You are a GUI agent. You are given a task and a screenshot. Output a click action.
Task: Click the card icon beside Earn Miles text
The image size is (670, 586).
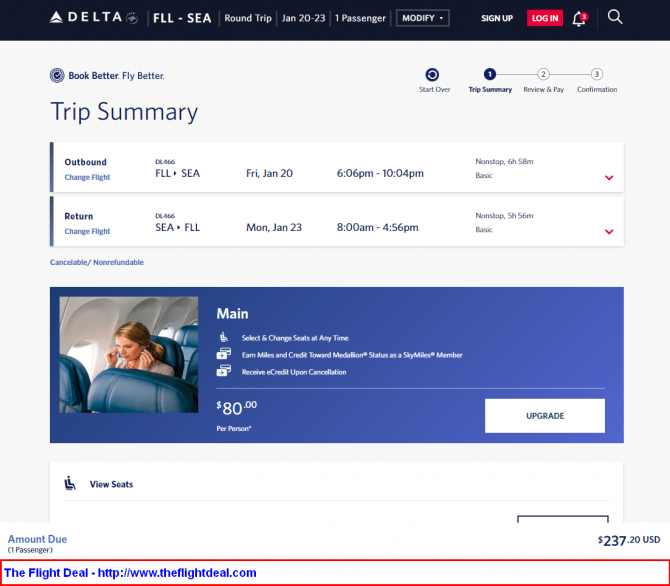click(223, 353)
